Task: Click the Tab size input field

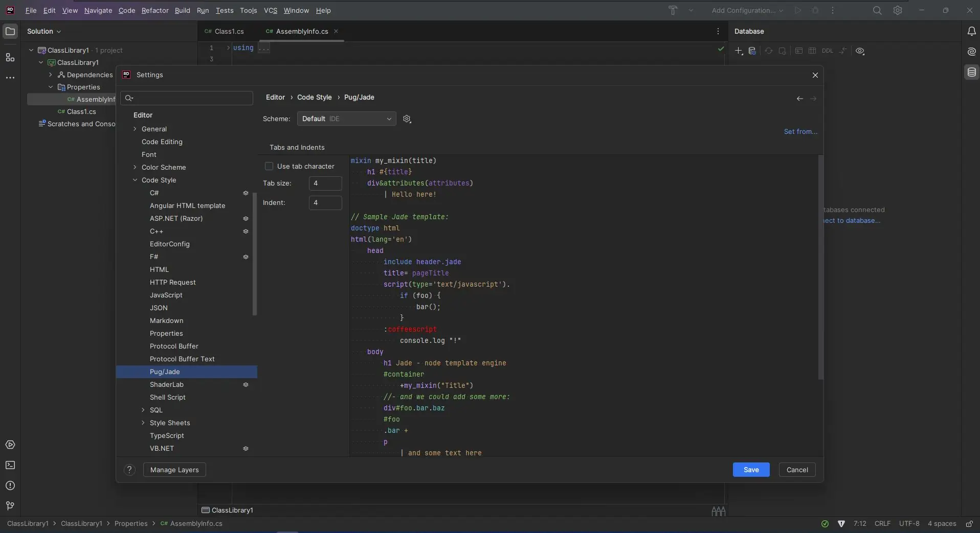Action: point(325,183)
